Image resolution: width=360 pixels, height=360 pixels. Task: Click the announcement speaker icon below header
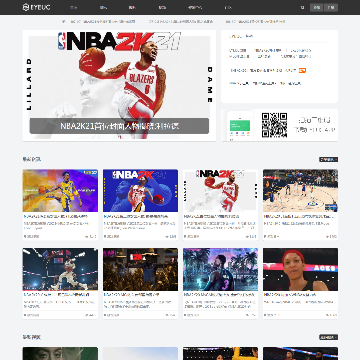point(63,21)
